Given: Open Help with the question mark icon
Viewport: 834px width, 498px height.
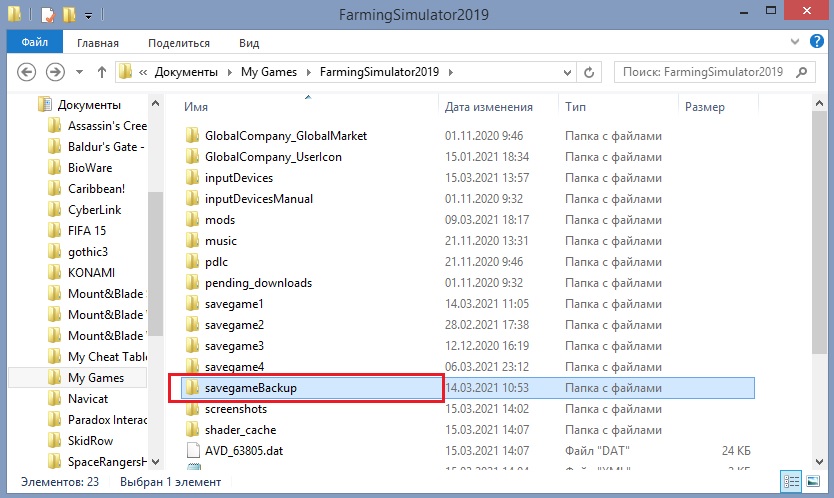Looking at the screenshot, I should pos(816,41).
